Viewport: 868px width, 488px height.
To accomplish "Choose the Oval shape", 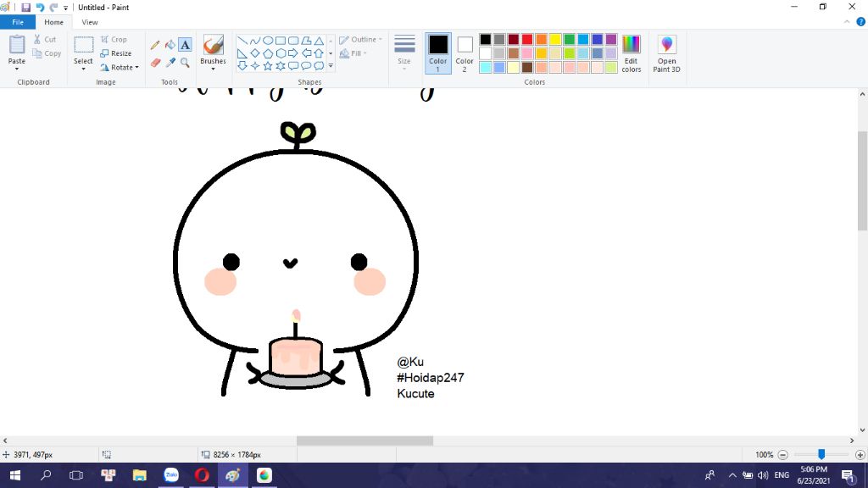I will (x=267, y=41).
